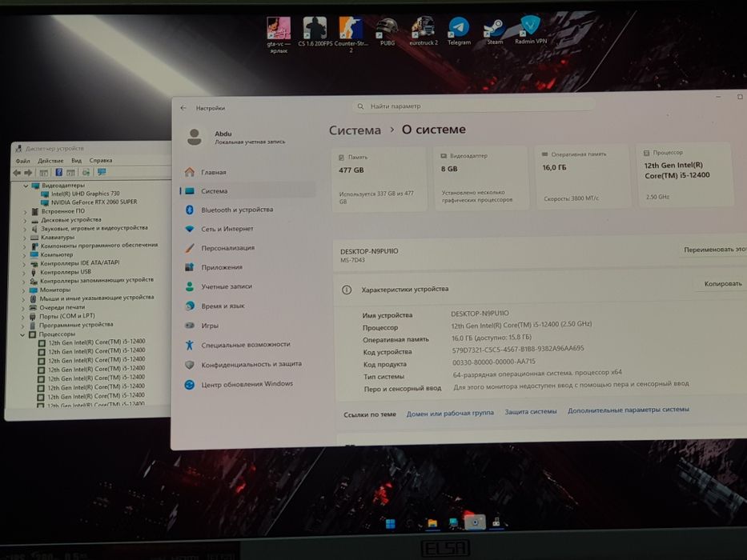Select Система in Settings sidebar

coord(247,191)
